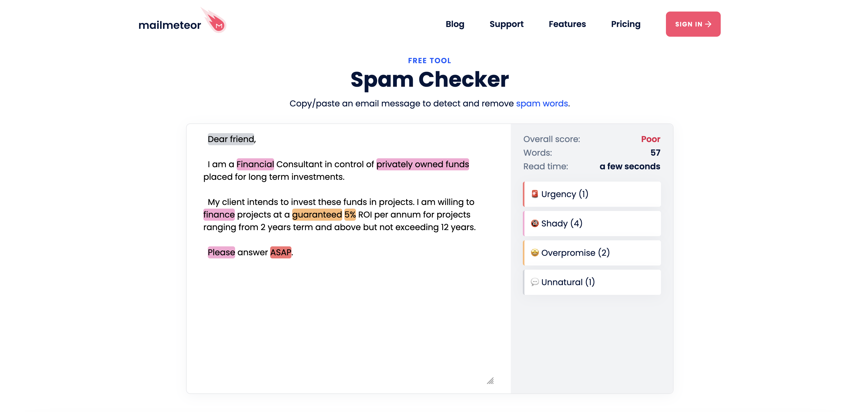Click the arrow in Sign In button
Screen dimensions: 868x412
tap(708, 24)
